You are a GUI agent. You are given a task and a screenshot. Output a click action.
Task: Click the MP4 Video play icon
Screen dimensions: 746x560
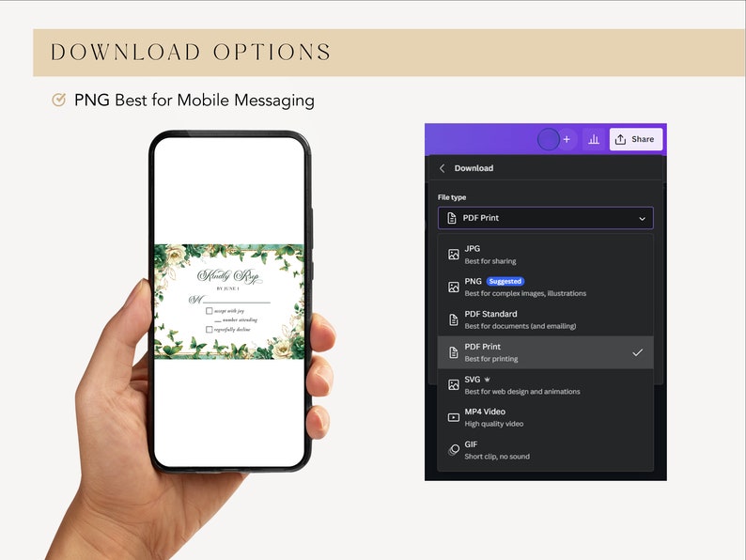tap(454, 417)
